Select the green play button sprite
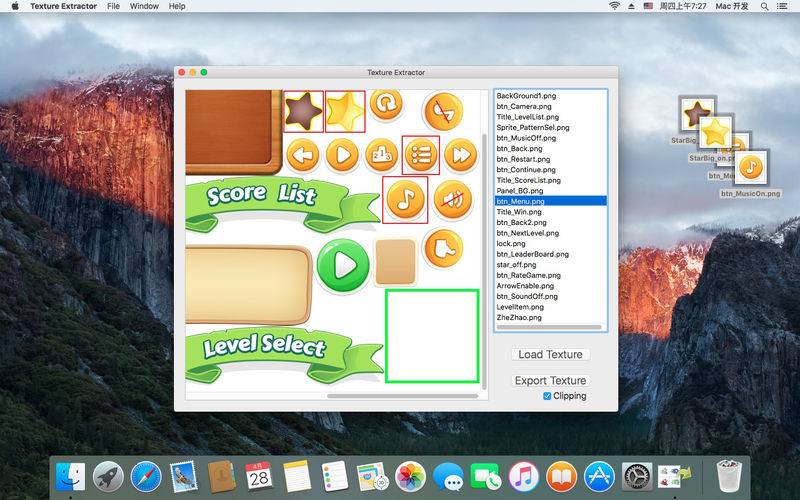Viewport: 800px width, 500px height. tap(343, 265)
